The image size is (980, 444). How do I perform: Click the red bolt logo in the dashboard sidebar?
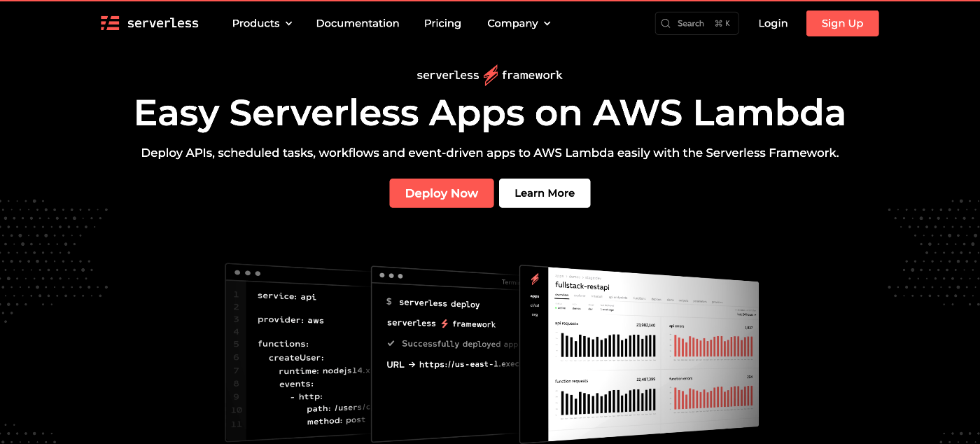tap(535, 279)
